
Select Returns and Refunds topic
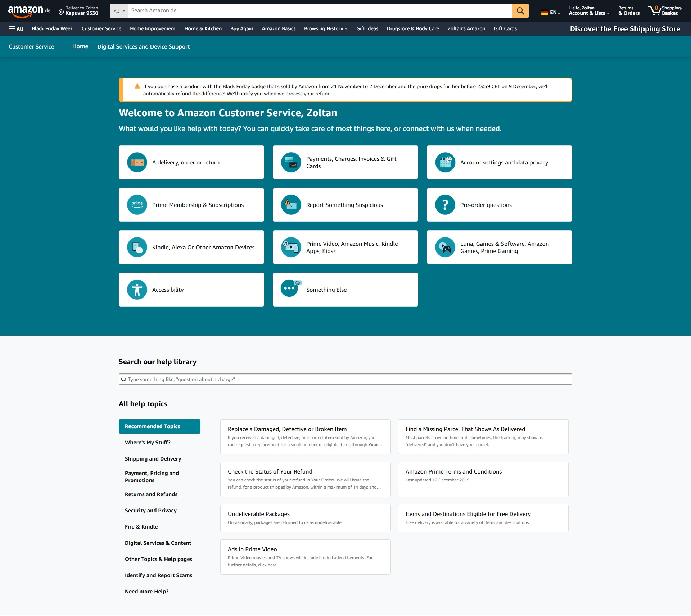pos(151,494)
